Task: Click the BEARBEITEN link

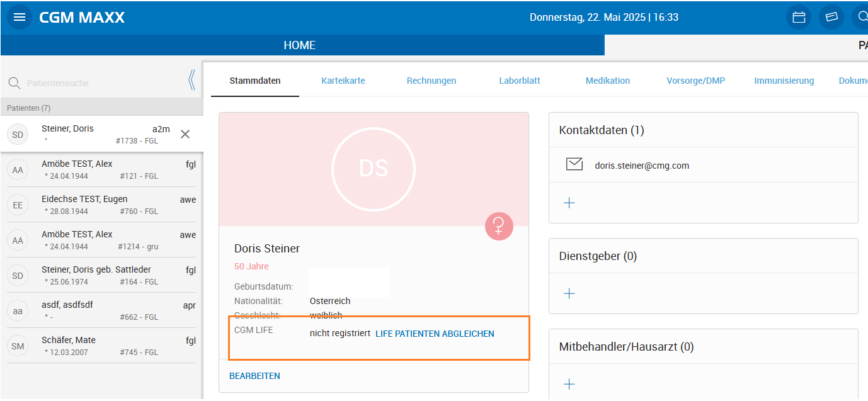Action: tap(254, 375)
